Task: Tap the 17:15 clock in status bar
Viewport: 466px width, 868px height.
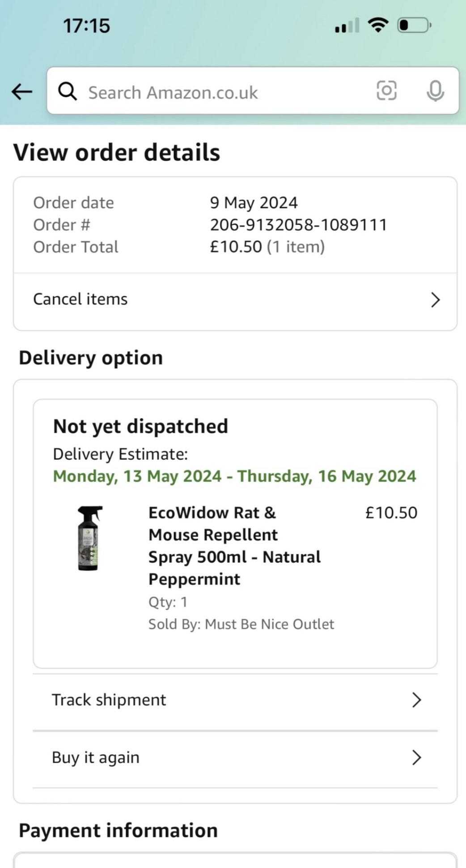Action: (x=86, y=26)
